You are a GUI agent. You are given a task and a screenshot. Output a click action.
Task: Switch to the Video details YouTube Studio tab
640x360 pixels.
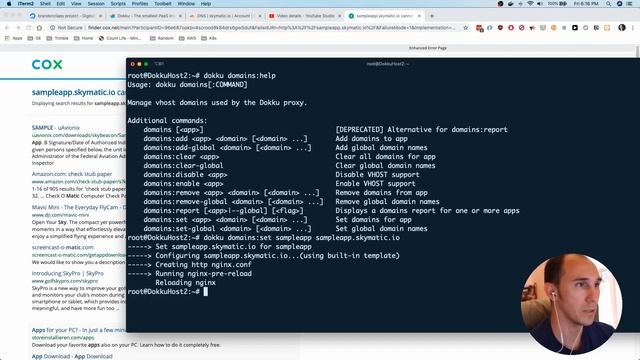point(304,16)
